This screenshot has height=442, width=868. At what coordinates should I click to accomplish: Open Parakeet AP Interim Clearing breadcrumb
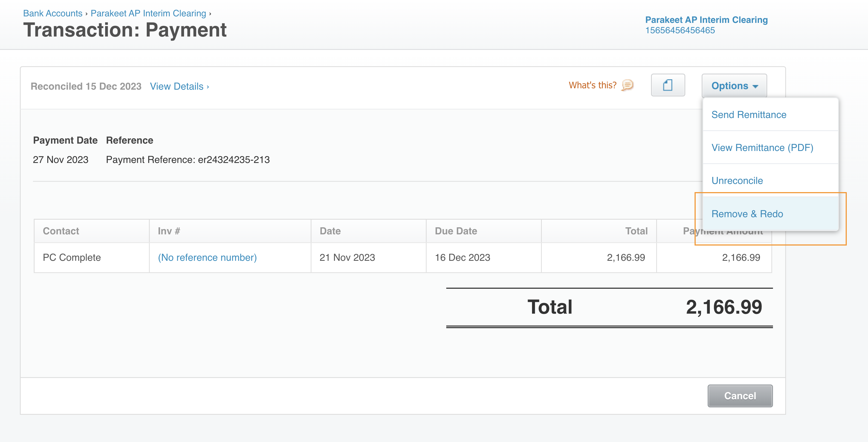pos(148,13)
